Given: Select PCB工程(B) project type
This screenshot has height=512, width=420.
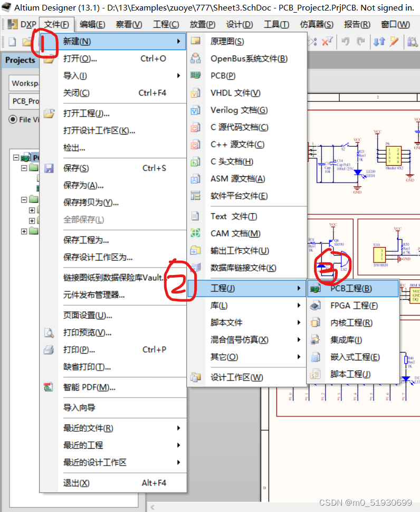Looking at the screenshot, I should [353, 288].
